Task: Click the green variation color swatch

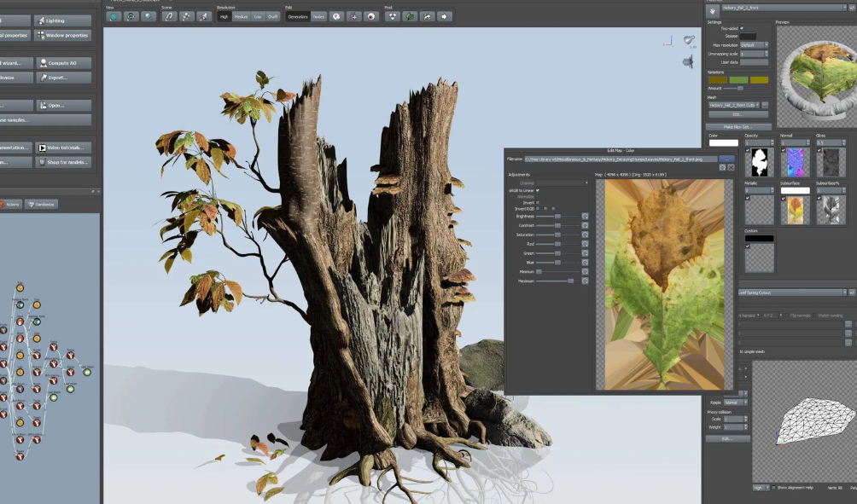Action: [737, 80]
